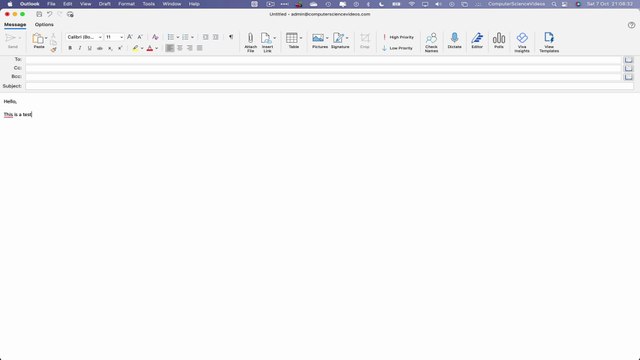Align text right
This screenshot has height=360, width=640.
click(189, 48)
